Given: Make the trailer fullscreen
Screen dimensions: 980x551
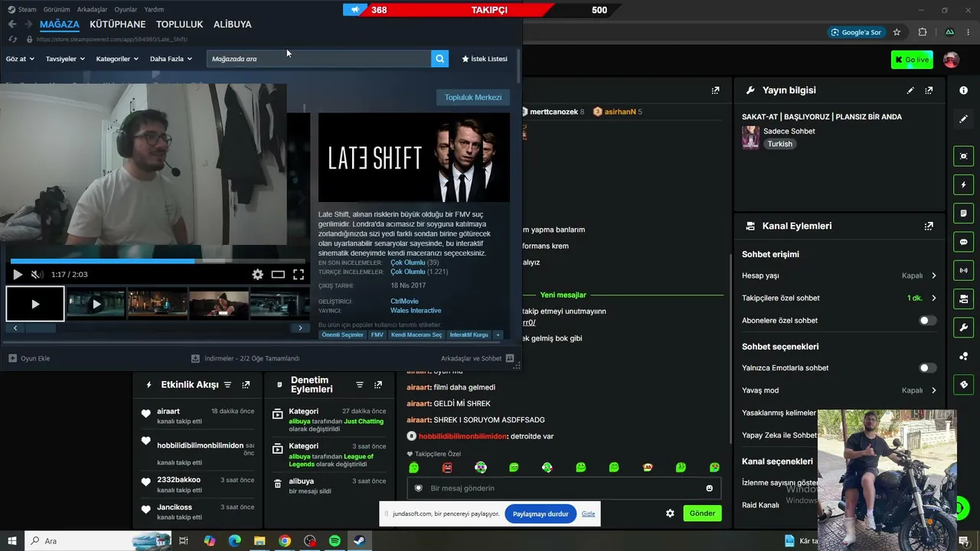Looking at the screenshot, I should 299,275.
